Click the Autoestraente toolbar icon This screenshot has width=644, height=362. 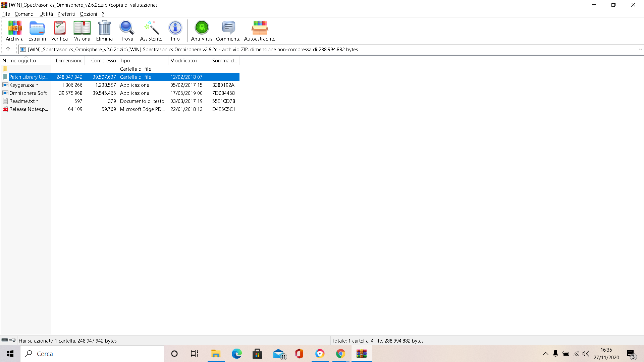click(x=260, y=31)
